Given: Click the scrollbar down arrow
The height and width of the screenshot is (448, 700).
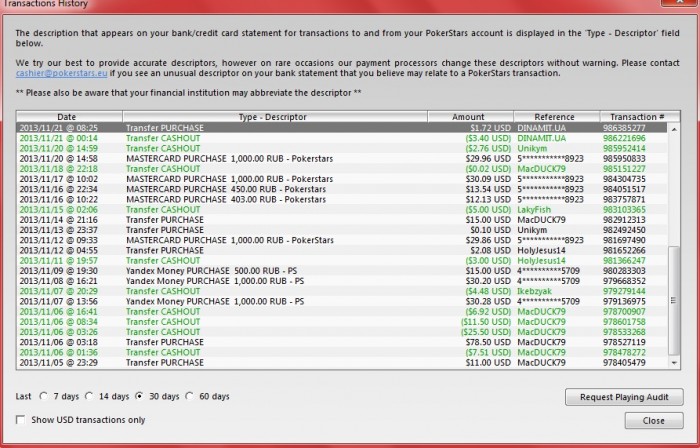Looking at the screenshot, I should click(674, 363).
